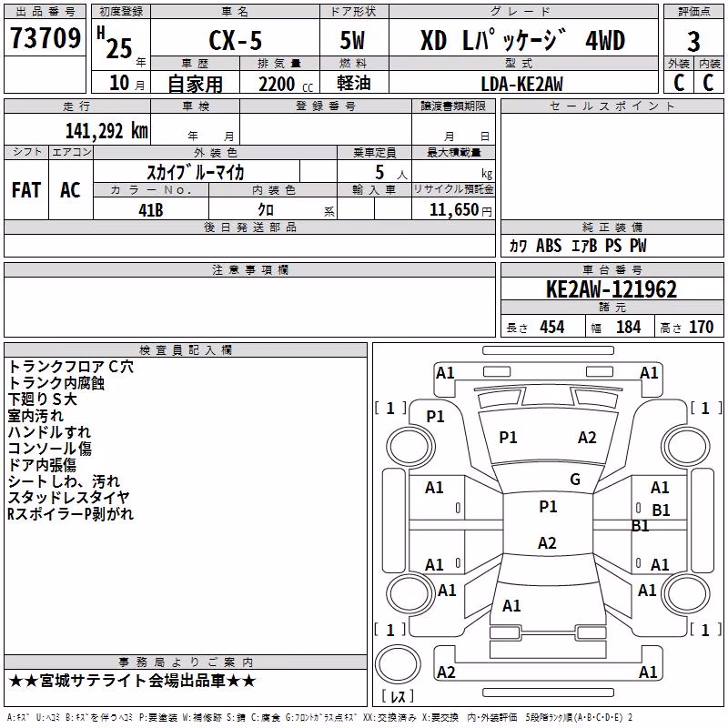Select inspector note スタッドレスタイヤ

pos(69,497)
